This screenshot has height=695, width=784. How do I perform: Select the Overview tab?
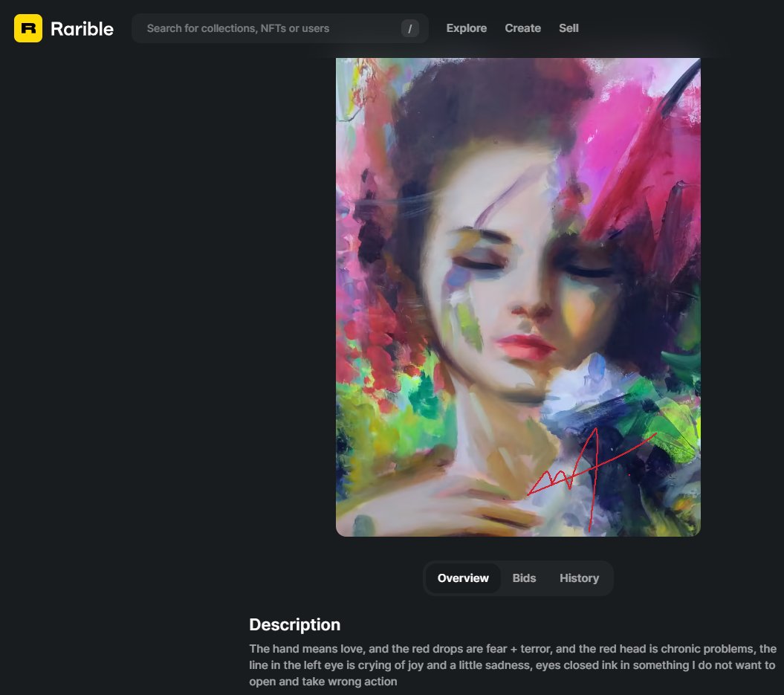coord(463,578)
